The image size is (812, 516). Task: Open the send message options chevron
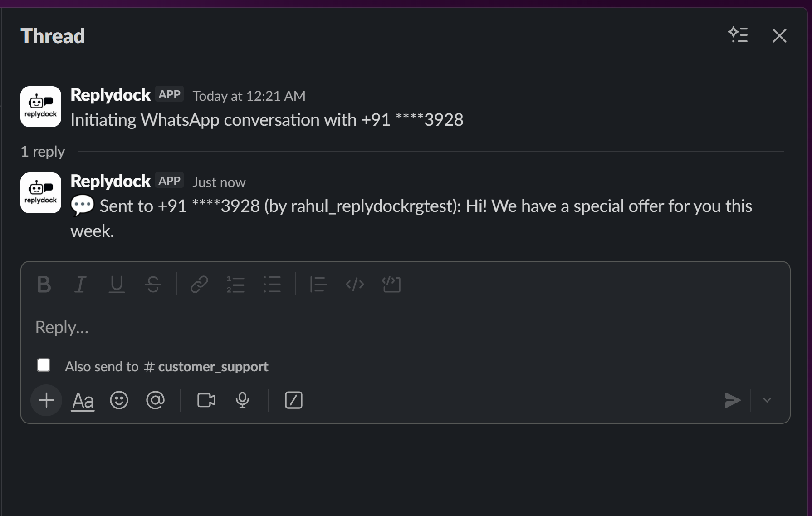click(x=766, y=400)
